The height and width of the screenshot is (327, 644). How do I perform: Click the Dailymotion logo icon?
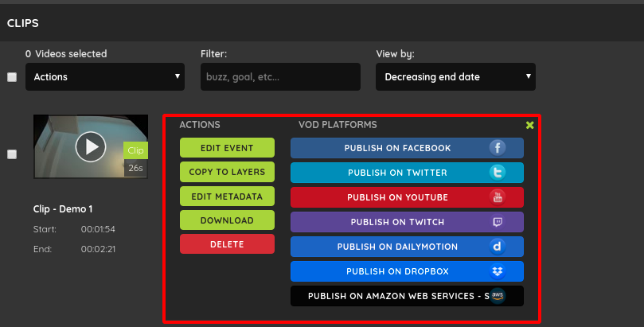(497, 247)
